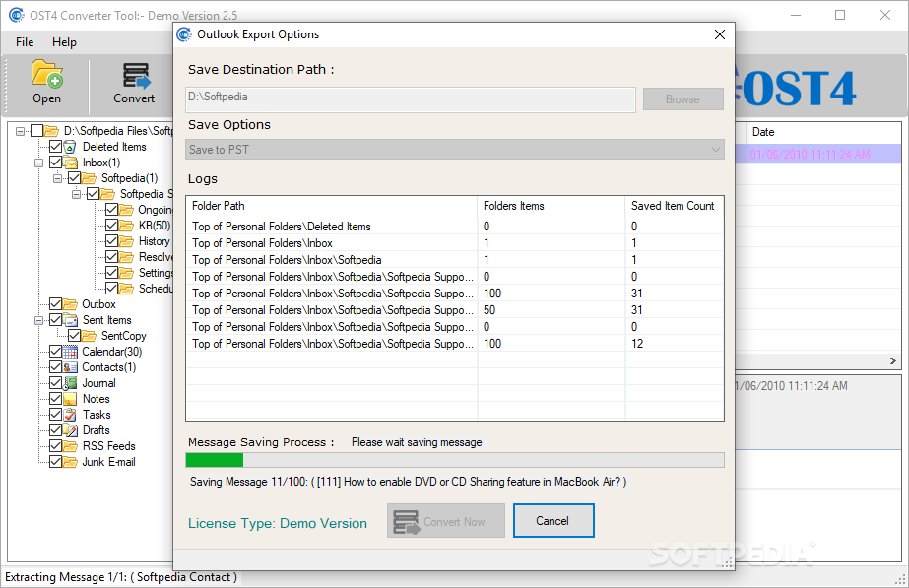The height and width of the screenshot is (588, 909).
Task: Uncheck the Inbox(1) checkbox
Action: (56, 162)
